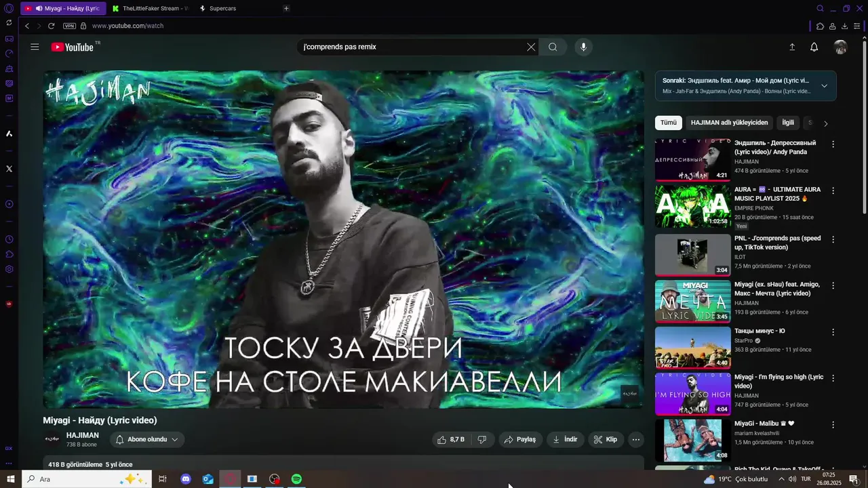Click the Klip button
The height and width of the screenshot is (488, 868).
coord(606,439)
